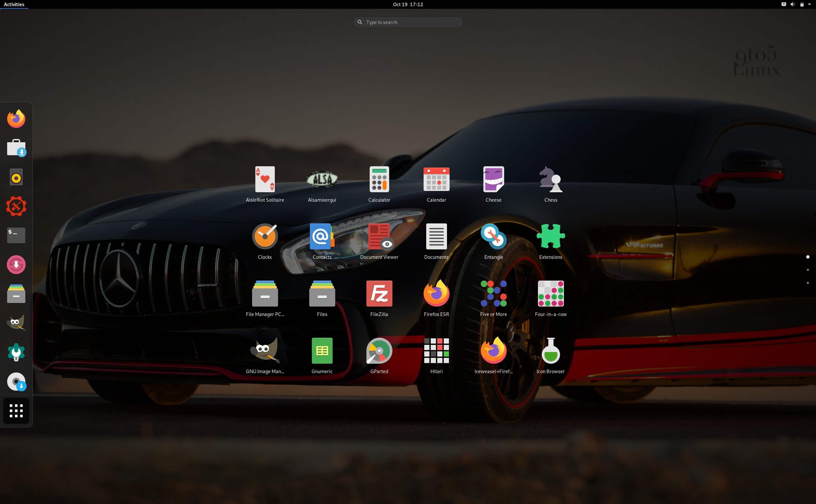The width and height of the screenshot is (816, 504).
Task: Open Terminal from the dock
Action: tap(16, 235)
